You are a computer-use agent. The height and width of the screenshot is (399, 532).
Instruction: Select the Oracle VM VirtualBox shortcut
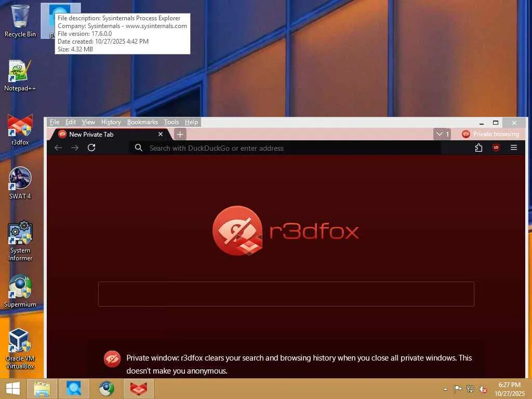coord(20,349)
